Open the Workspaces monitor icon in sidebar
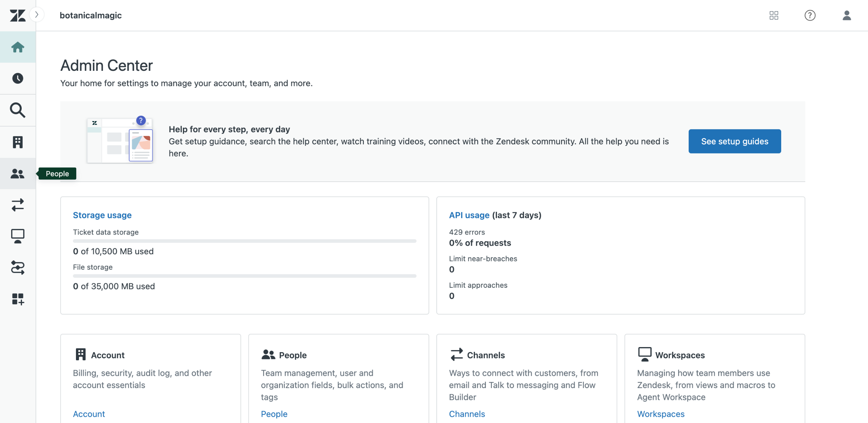Screen dimensions: 868x423 18,236
